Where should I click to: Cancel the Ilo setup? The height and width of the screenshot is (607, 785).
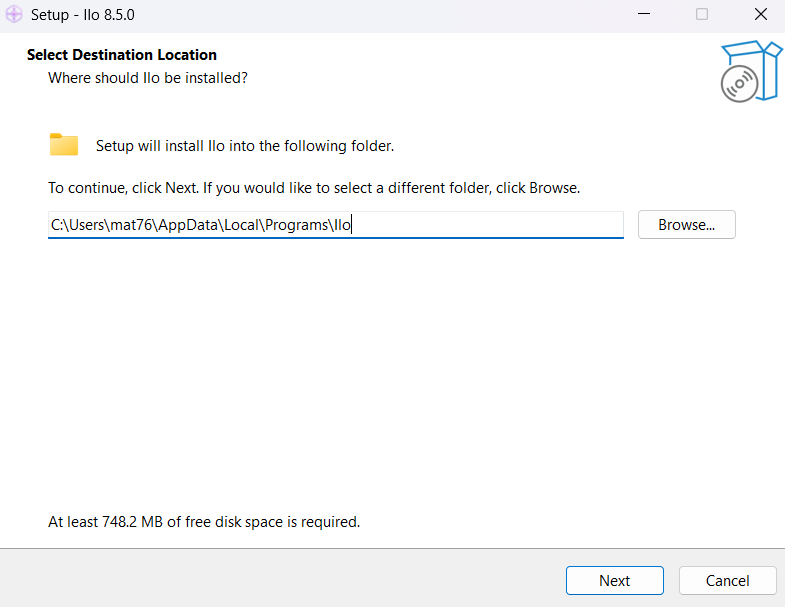coord(727,580)
